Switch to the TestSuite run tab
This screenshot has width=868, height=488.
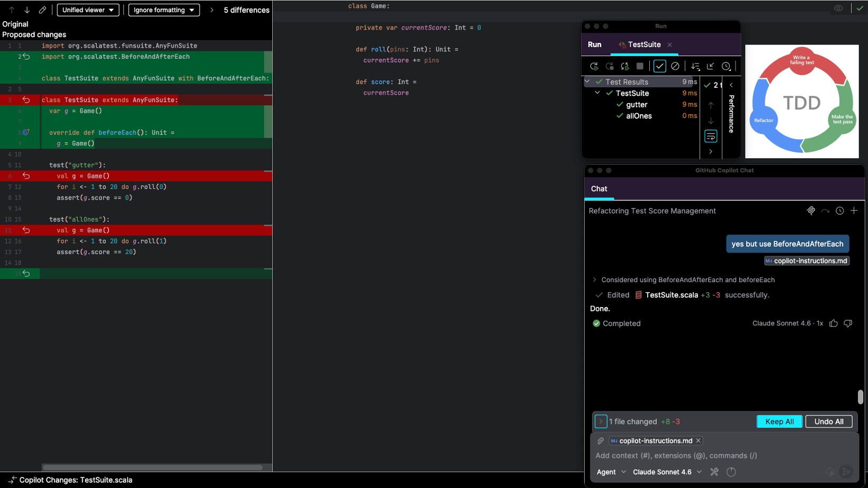click(643, 44)
